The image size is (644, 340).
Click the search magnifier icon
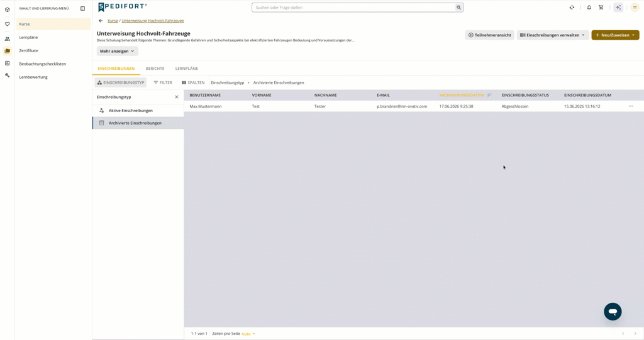pyautogui.click(x=458, y=8)
